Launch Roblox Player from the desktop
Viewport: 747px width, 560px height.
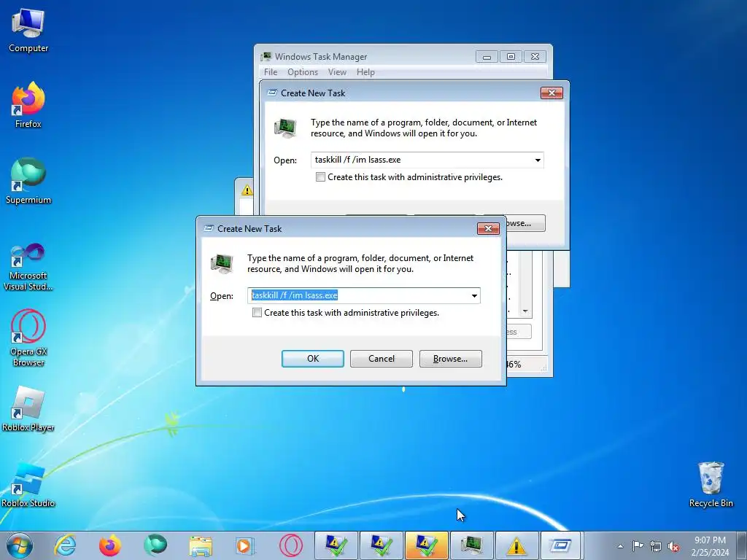click(28, 408)
